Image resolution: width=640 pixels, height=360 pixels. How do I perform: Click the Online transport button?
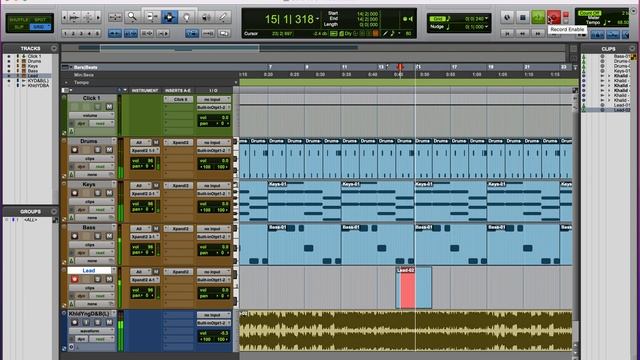[x=507, y=17]
